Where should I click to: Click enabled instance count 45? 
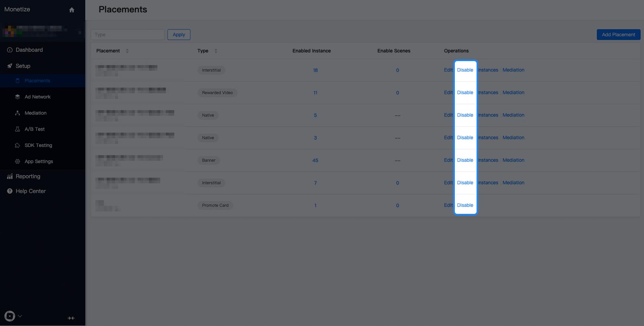tap(315, 160)
